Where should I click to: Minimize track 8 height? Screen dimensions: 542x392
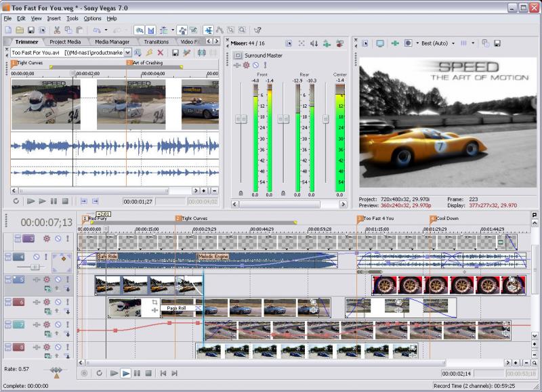8,345
